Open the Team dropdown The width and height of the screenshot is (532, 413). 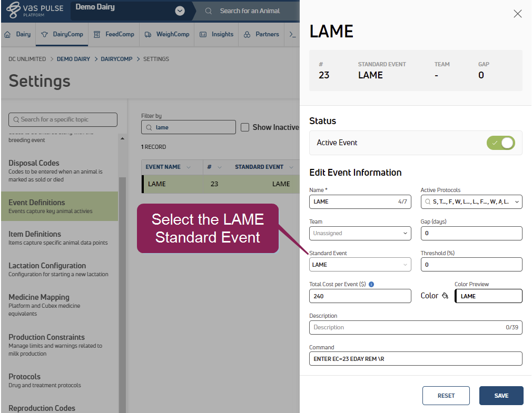coord(360,233)
